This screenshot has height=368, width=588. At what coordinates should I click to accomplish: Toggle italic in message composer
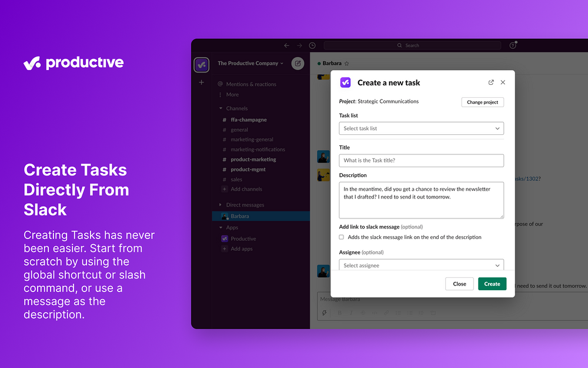351,313
